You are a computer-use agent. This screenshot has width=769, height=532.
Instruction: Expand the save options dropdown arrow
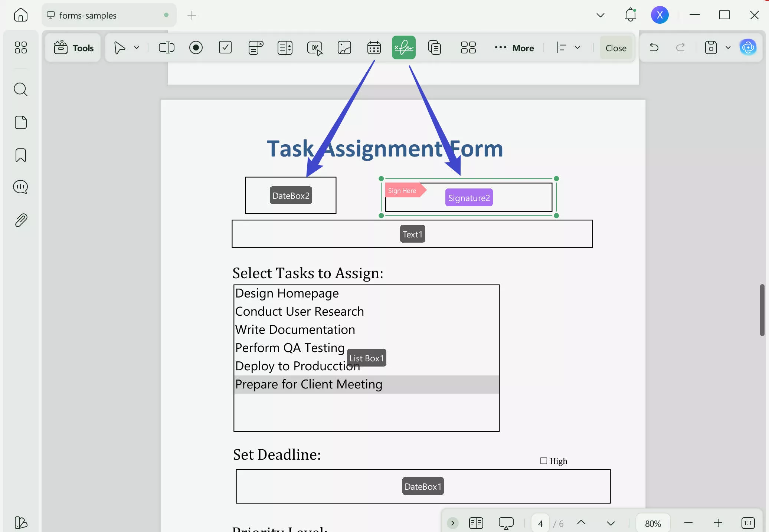(728, 48)
